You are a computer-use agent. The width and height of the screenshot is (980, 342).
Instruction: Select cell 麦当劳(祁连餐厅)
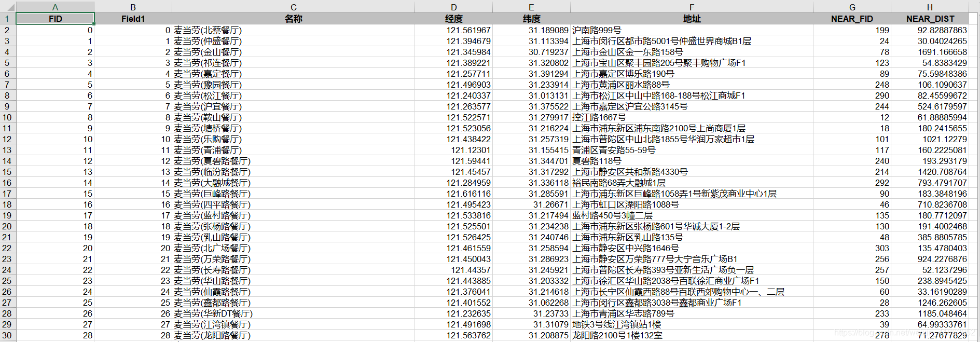293,63
